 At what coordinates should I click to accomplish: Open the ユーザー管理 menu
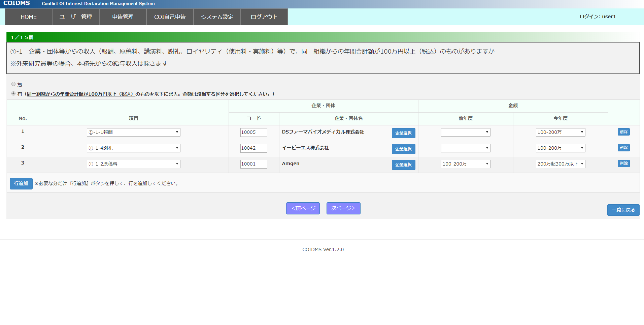tap(76, 17)
